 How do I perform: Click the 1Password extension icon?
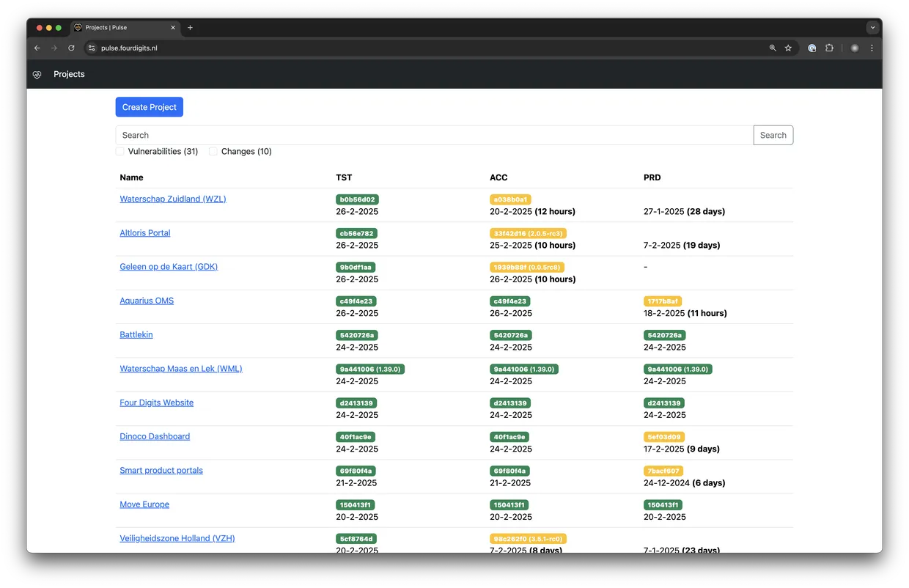(x=812, y=48)
